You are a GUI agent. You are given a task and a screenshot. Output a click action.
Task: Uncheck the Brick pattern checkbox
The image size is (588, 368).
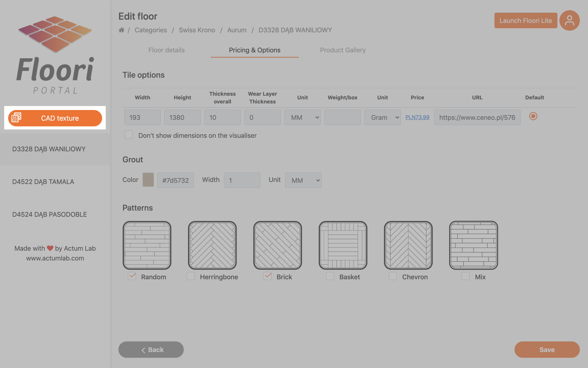268,276
